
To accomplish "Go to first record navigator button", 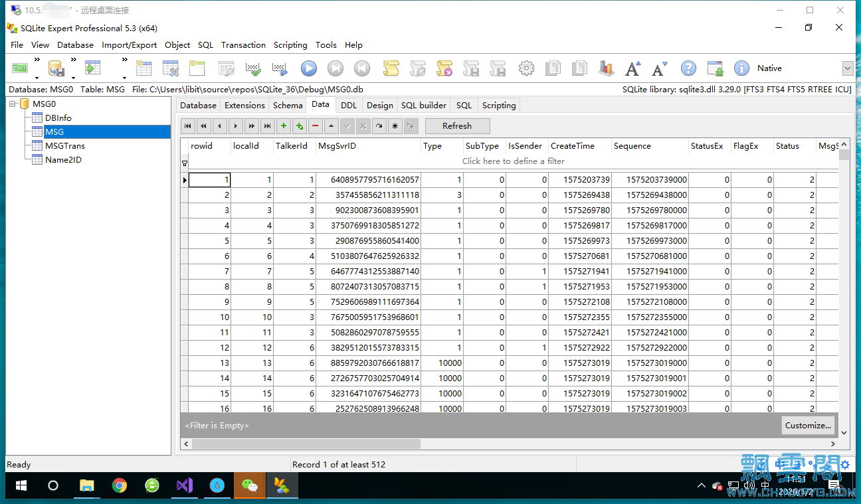I will click(x=188, y=126).
